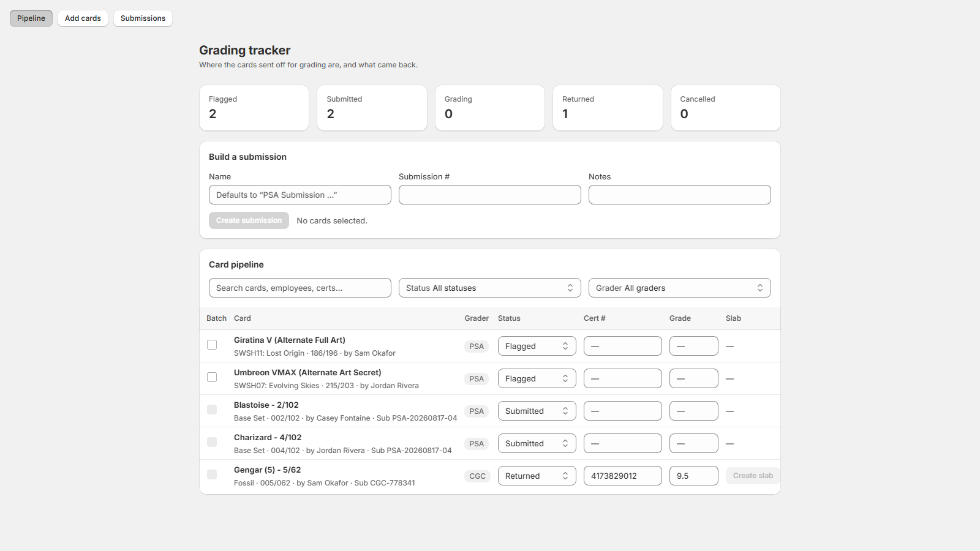Open the Gengar Returned status dropdown

tap(537, 476)
